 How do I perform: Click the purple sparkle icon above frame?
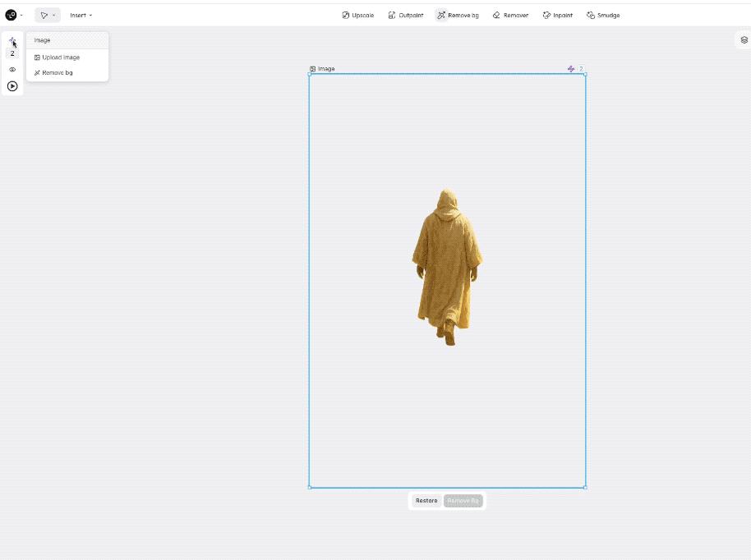[x=571, y=69]
